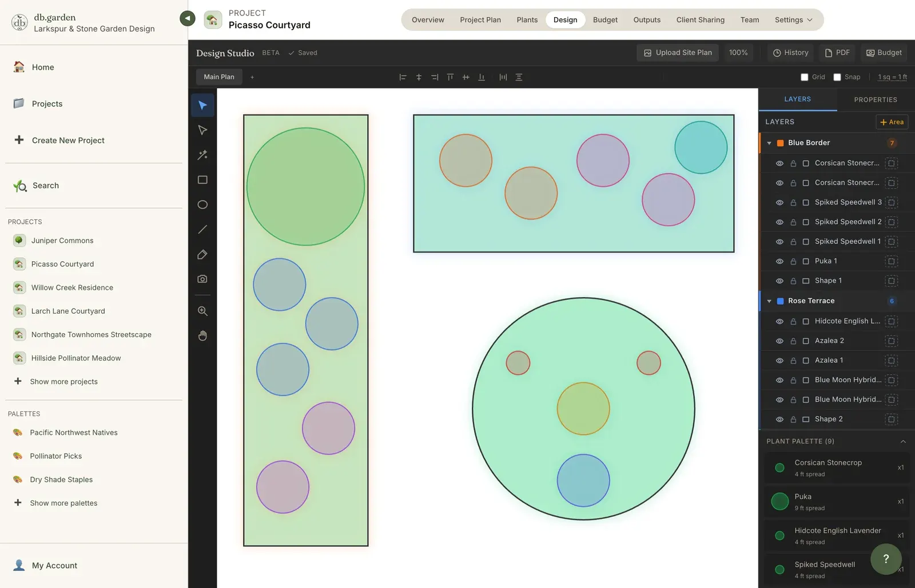Hide the Hidcote English Lavender layer
Viewport: 915px width, 588px height.
(x=779, y=321)
